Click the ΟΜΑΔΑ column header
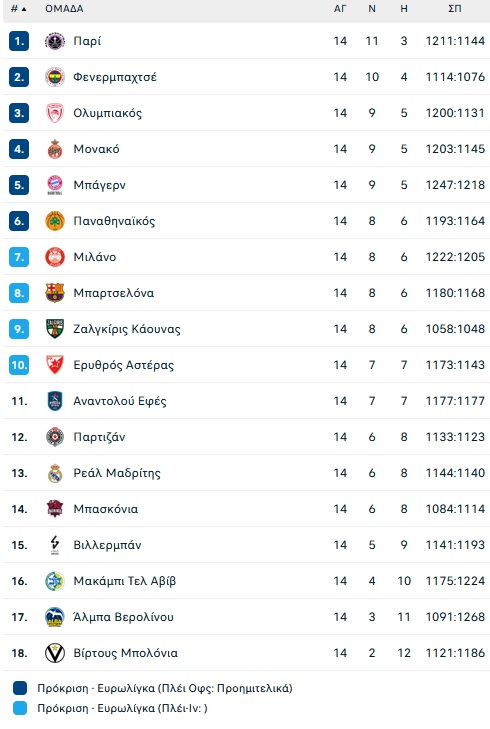490x729 pixels. click(64, 8)
